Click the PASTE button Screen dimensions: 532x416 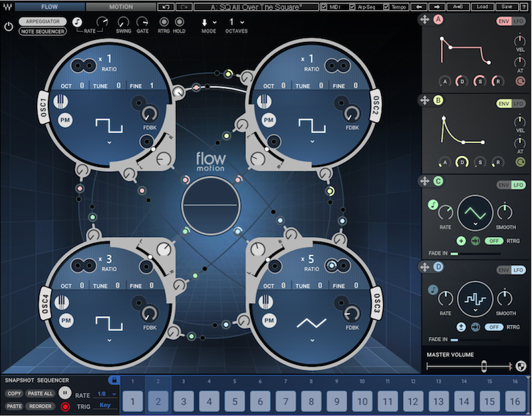click(x=14, y=406)
